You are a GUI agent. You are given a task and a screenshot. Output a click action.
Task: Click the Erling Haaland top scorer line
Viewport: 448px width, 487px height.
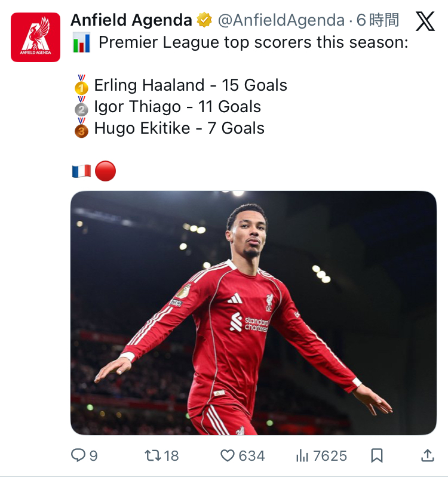[190, 85]
